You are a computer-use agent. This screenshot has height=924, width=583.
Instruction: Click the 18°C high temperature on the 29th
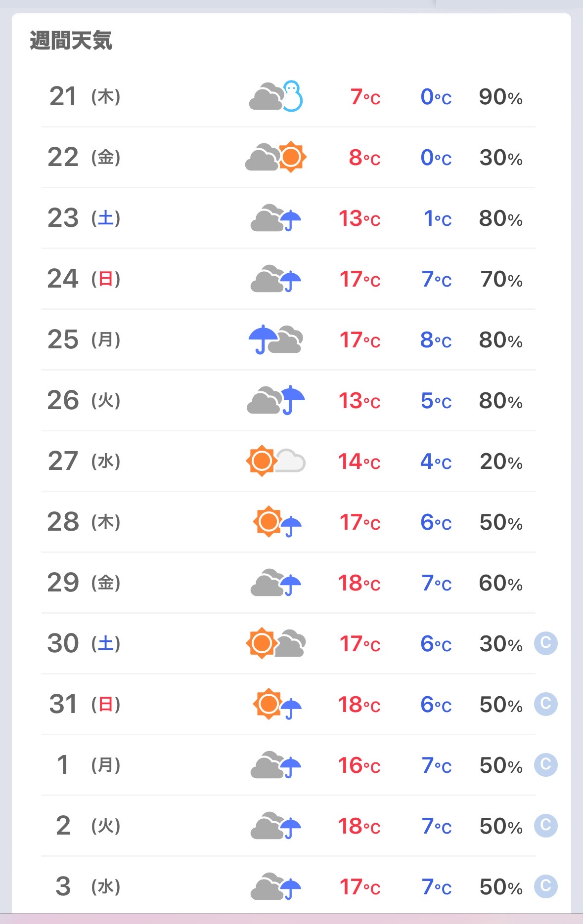359,583
